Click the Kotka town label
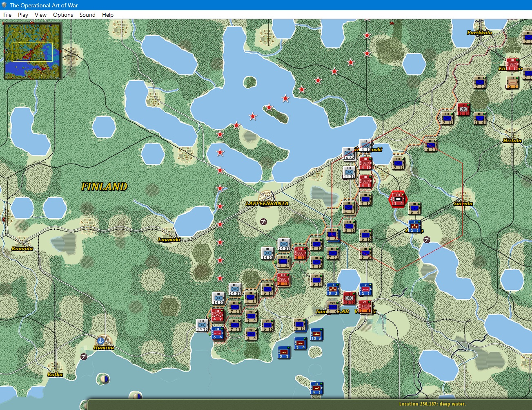532x410 pixels. tap(55, 374)
